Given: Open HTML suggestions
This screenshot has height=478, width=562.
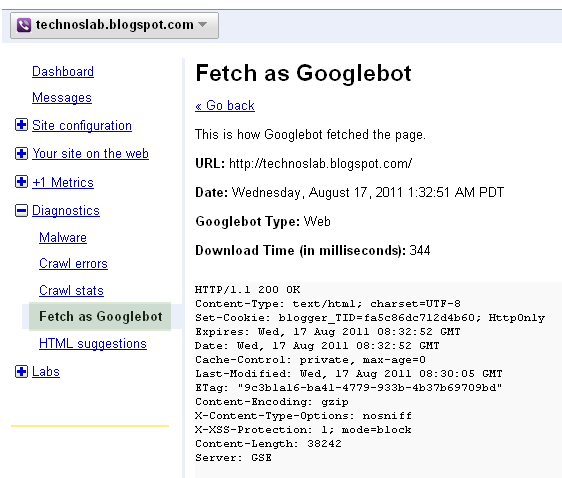Looking at the screenshot, I should [93, 343].
